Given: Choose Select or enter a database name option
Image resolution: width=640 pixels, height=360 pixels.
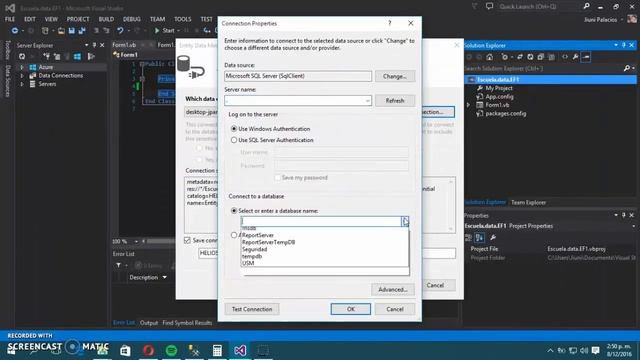Looking at the screenshot, I should coord(234,211).
